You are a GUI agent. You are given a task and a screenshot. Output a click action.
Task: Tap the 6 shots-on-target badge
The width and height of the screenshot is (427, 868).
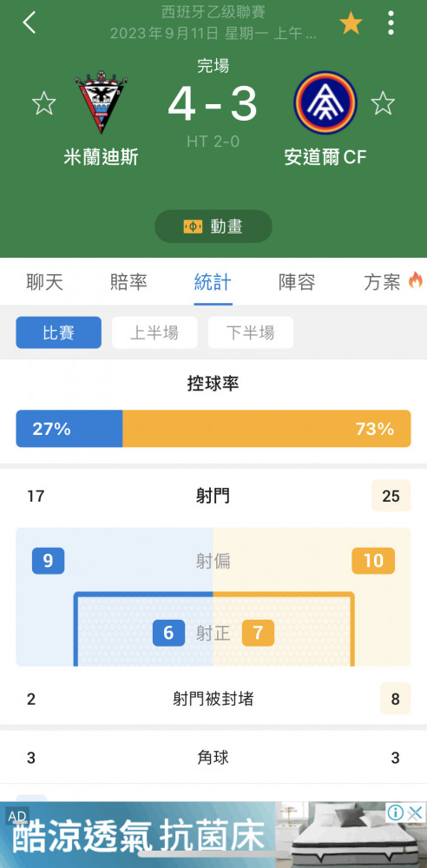169,633
